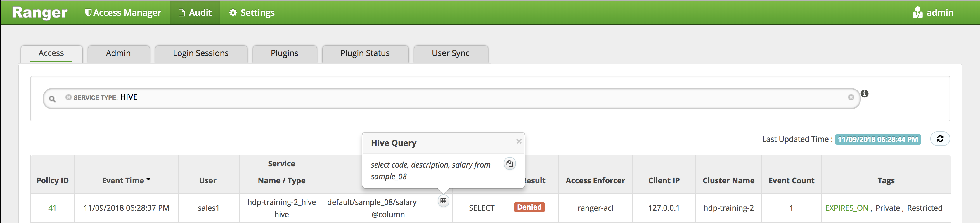The height and width of the screenshot is (223, 980).
Task: Switch to the Plugins tab
Action: tap(285, 54)
